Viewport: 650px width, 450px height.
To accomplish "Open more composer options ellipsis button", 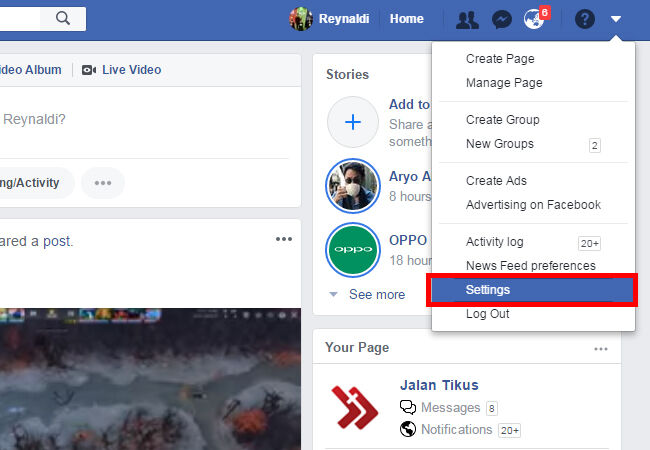I will pos(103,183).
